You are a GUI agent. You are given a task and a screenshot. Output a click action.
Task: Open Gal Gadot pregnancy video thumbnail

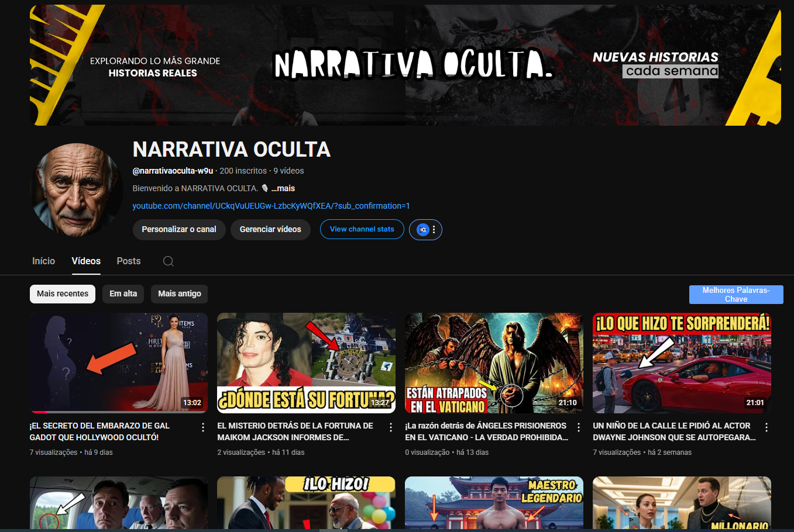119,363
